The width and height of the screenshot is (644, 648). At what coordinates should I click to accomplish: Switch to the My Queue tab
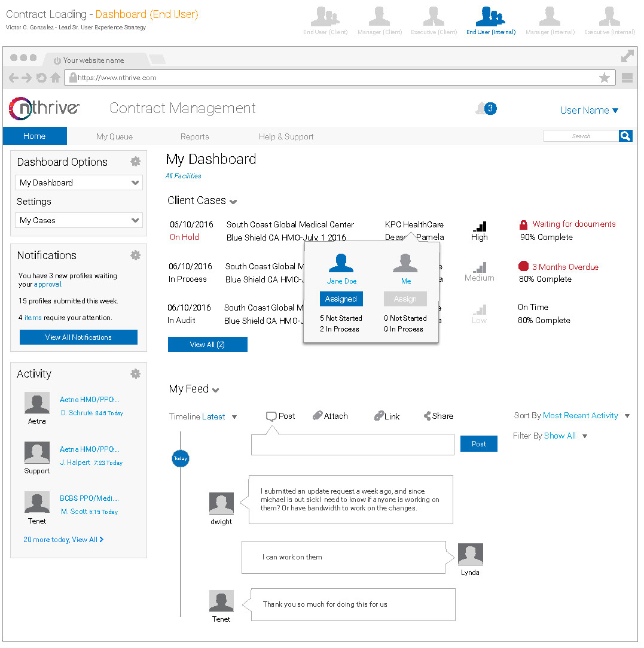[x=114, y=136]
